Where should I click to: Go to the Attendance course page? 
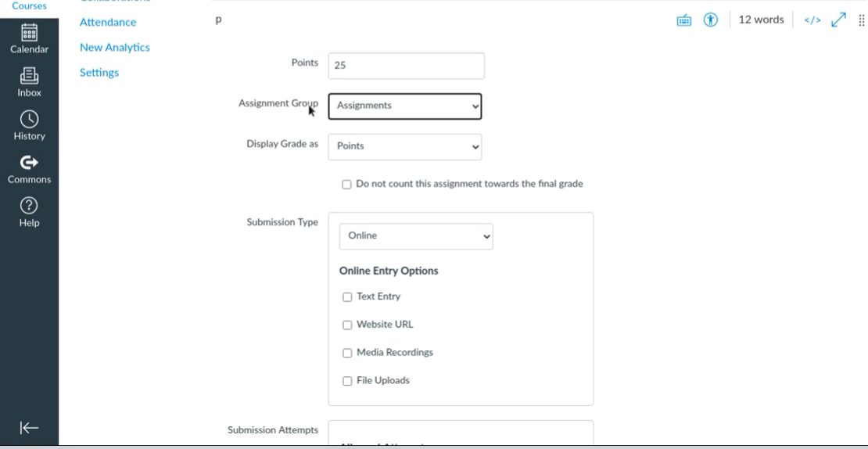108,23
